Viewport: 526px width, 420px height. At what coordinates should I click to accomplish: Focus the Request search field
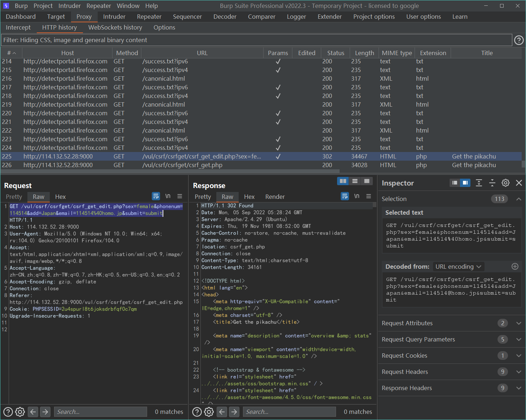pos(101,412)
